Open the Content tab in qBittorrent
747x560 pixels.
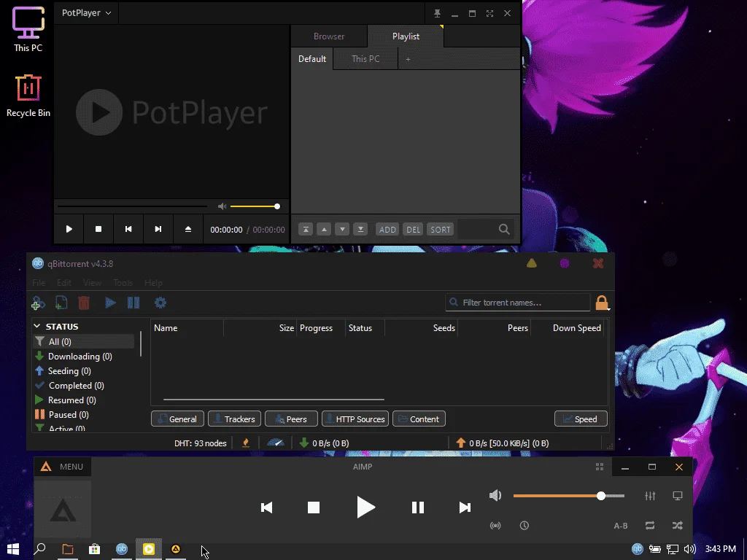pyautogui.click(x=419, y=419)
